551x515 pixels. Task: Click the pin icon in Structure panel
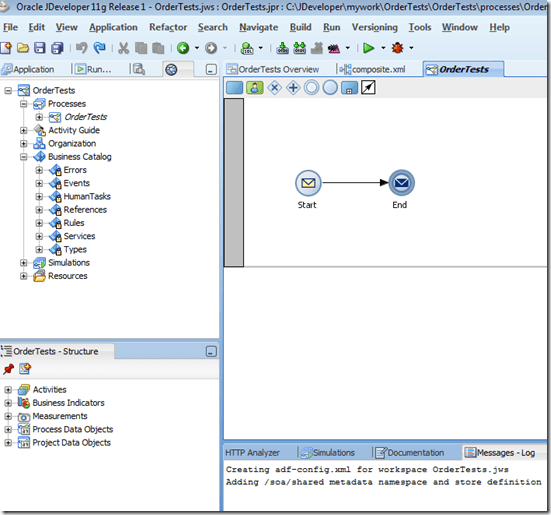(8, 369)
